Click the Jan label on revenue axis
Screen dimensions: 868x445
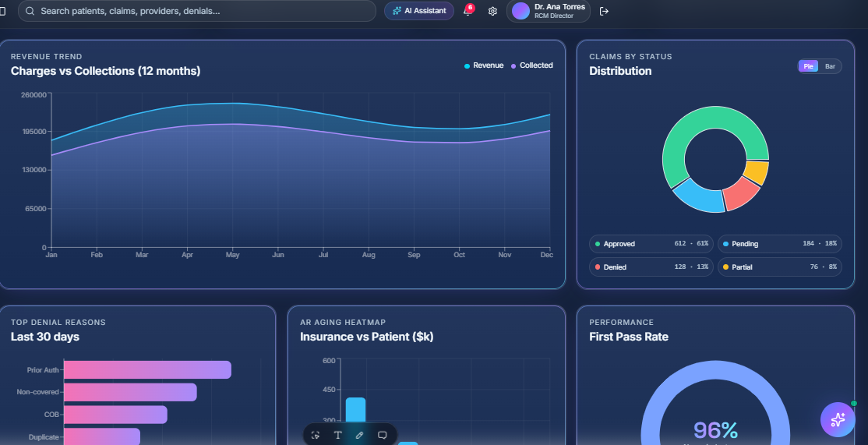click(51, 255)
